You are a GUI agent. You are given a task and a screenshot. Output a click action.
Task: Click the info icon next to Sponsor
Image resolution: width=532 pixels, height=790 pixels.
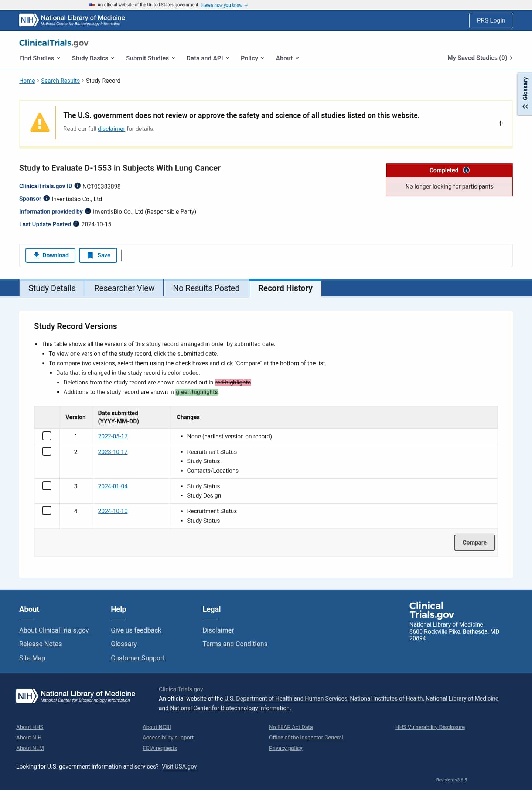coord(47,199)
